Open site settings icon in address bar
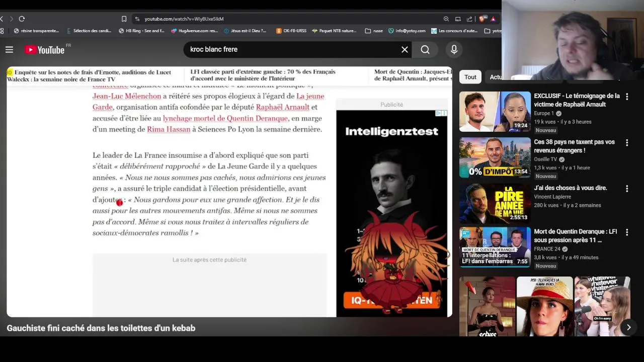Screen dimensions: 644x362 (x=137, y=19)
